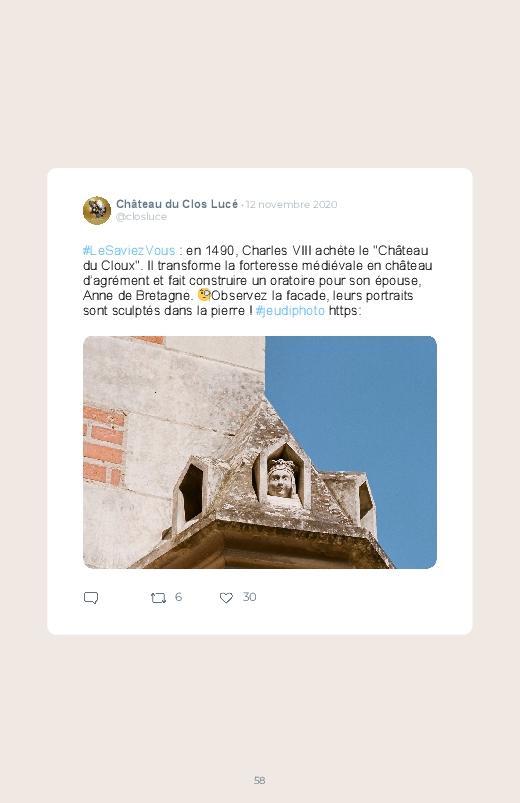Image resolution: width=520 pixels, height=803 pixels.
Task: Open the Château du Clos Lucé avatar
Action: pyautogui.click(x=97, y=210)
